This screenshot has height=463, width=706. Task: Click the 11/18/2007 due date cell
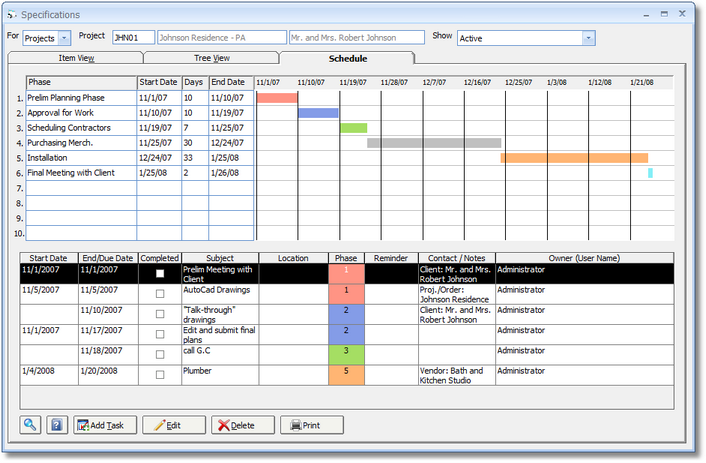pyautogui.click(x=108, y=354)
